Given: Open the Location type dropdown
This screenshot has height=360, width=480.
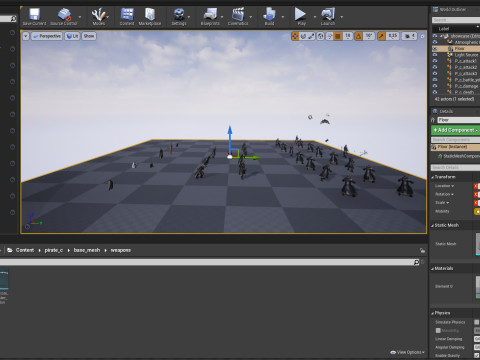Looking at the screenshot, I should [x=444, y=186].
